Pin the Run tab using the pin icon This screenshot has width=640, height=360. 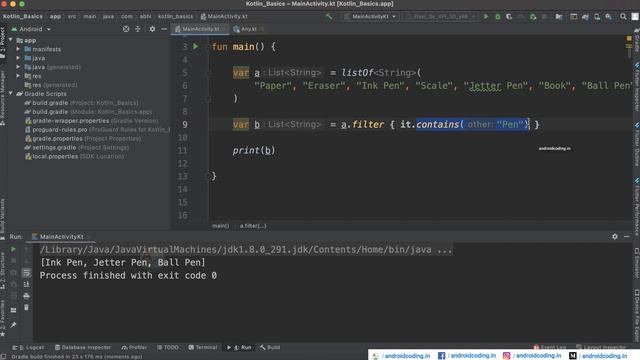click(13, 325)
